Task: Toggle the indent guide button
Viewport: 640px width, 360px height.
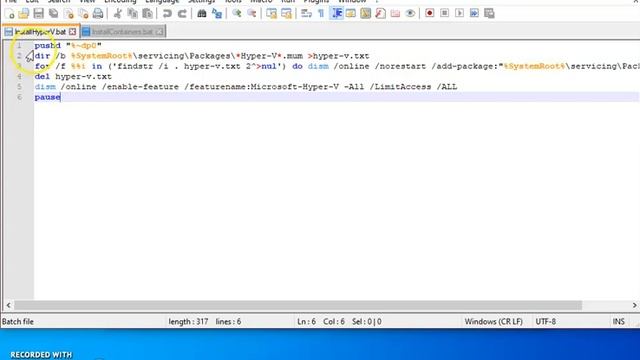Action: coord(336,13)
